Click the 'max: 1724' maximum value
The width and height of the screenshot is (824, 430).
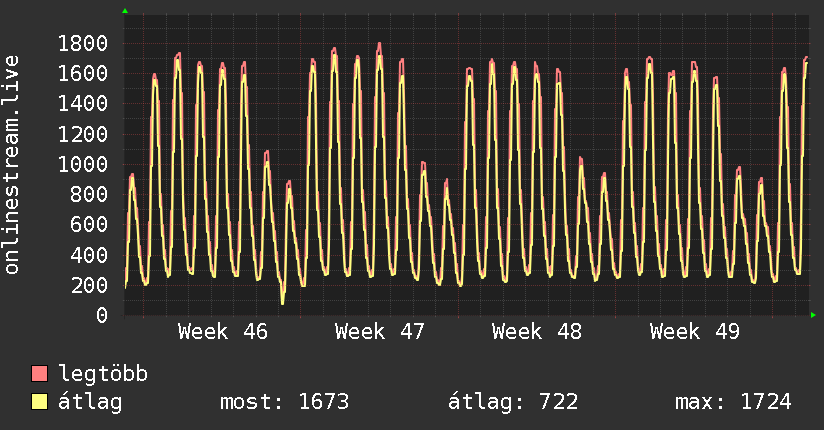(733, 402)
